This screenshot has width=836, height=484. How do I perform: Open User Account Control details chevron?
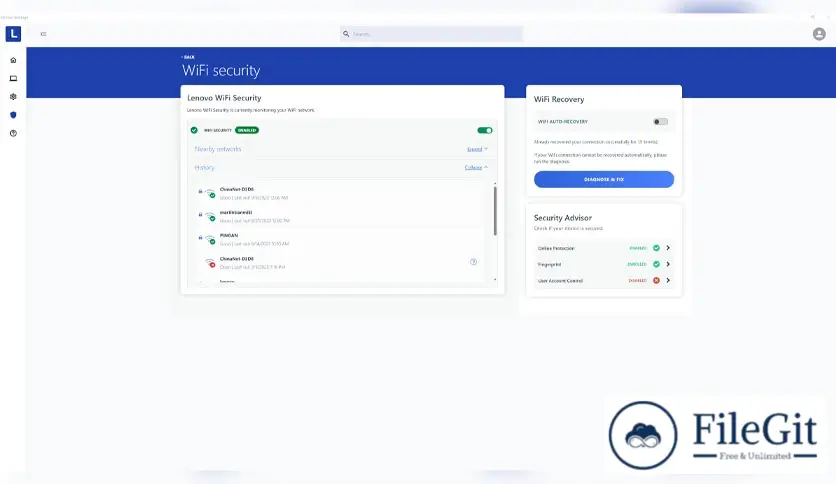(x=668, y=280)
